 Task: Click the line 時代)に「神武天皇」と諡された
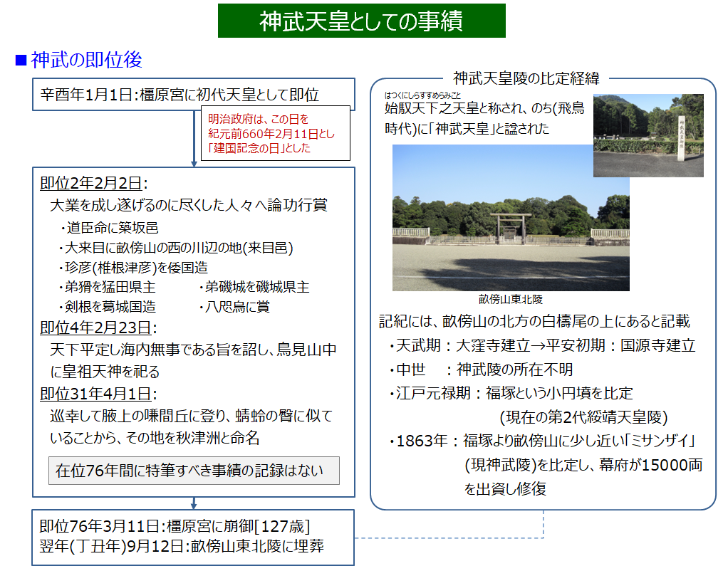[467, 129]
